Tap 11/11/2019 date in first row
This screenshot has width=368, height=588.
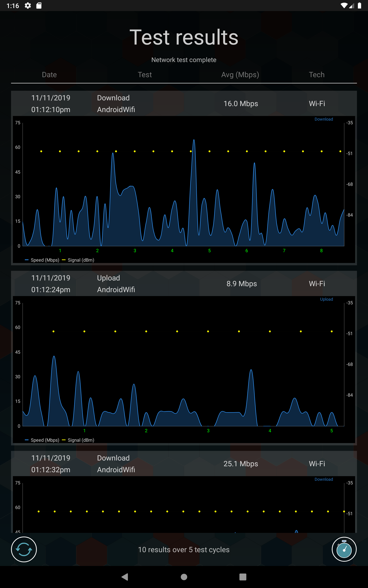click(x=51, y=98)
